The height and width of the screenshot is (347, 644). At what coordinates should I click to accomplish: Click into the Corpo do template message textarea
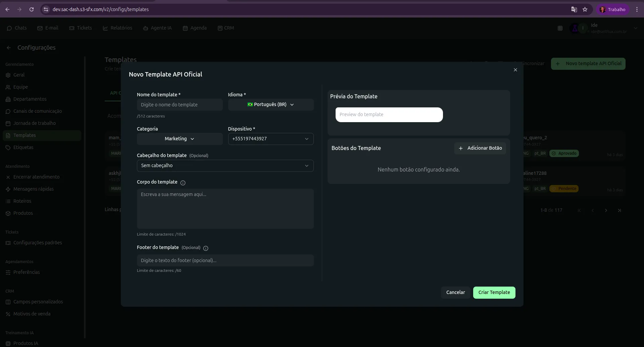(x=225, y=208)
